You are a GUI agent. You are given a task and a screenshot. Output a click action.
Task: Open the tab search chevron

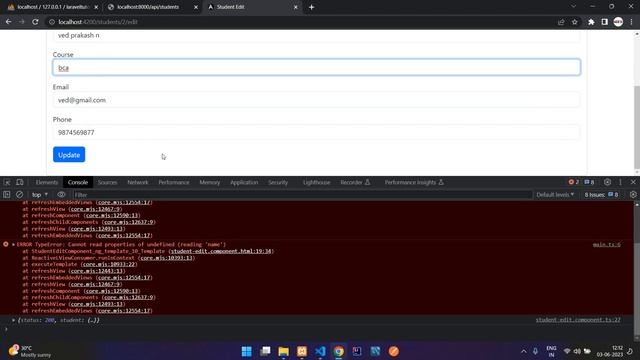click(x=573, y=7)
